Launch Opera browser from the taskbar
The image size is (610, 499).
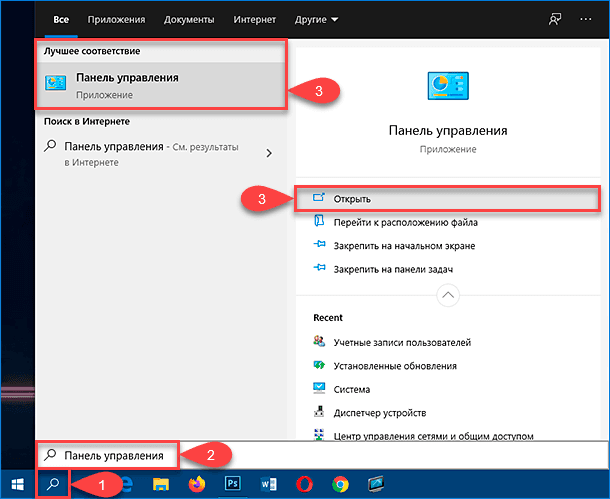pos(304,485)
